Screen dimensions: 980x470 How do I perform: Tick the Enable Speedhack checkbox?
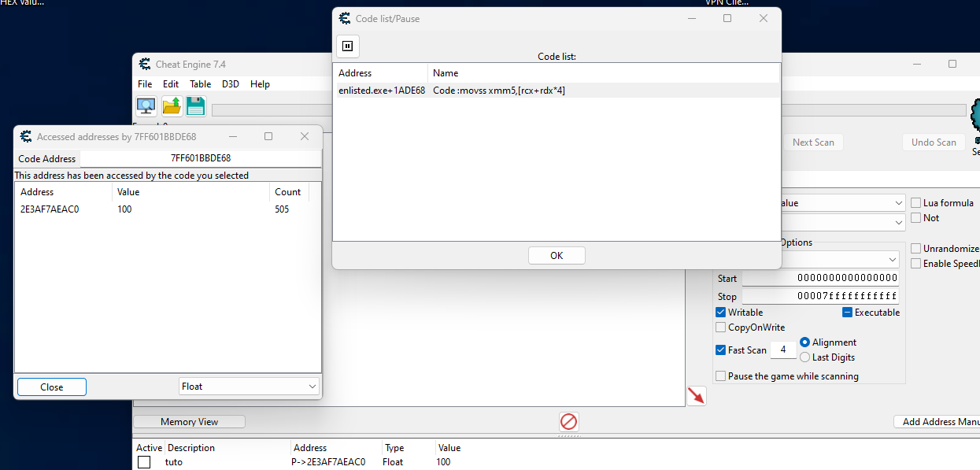(916, 264)
